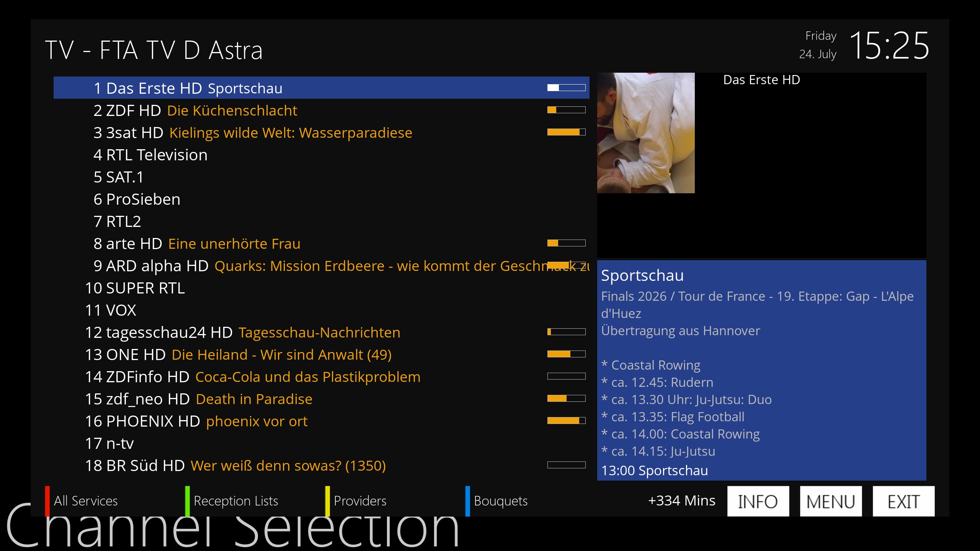Viewport: 980px width, 551px height.
Task: Click the Tour de France event description
Action: [x=757, y=305]
